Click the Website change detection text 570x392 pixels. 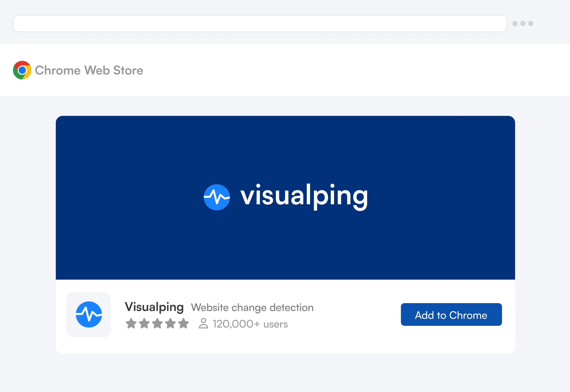click(x=252, y=308)
